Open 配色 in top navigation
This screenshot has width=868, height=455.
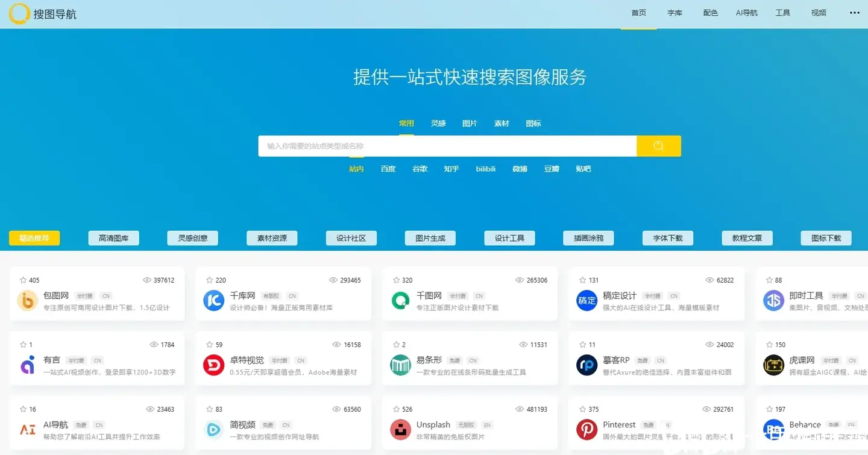(711, 13)
